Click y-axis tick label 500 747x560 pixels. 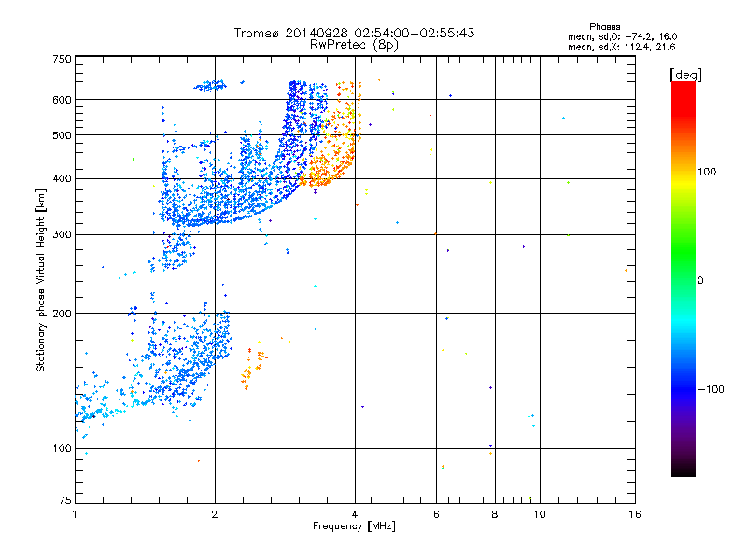(63, 135)
